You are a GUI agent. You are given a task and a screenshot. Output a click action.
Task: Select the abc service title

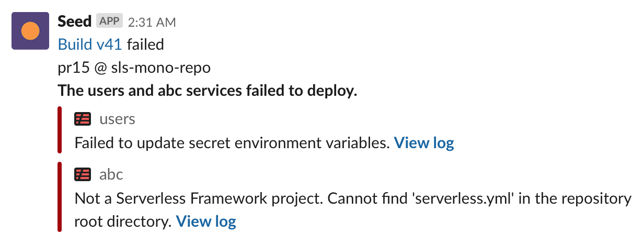[111, 174]
